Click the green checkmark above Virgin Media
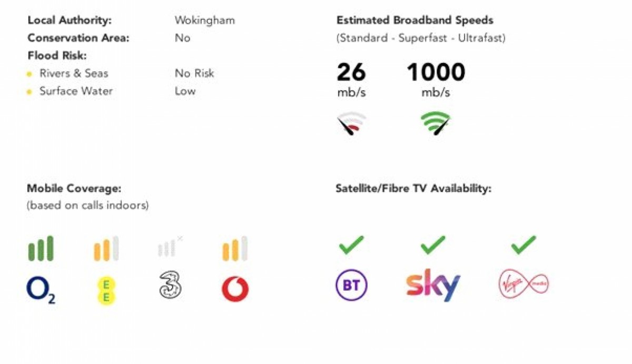 524,245
